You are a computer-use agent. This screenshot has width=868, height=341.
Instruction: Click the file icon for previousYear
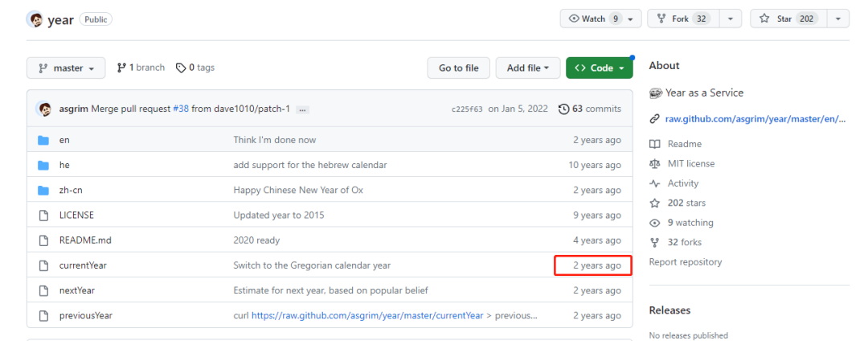[x=43, y=315]
